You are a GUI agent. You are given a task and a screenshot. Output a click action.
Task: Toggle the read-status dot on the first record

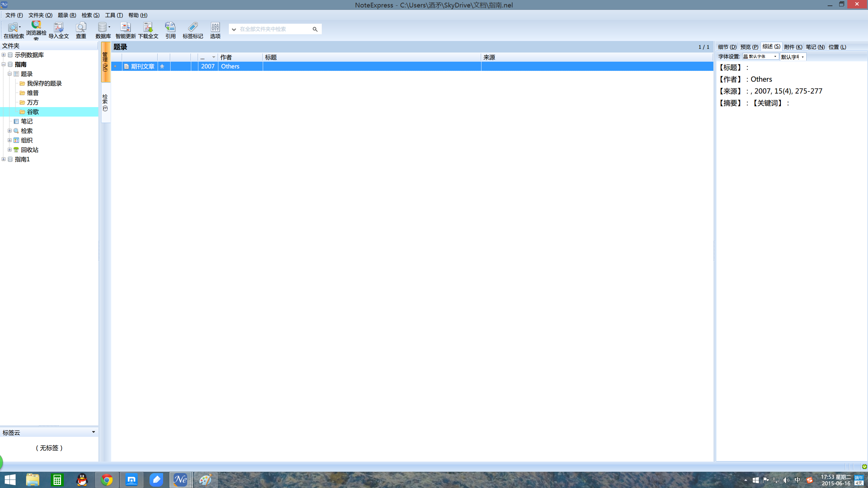click(115, 66)
